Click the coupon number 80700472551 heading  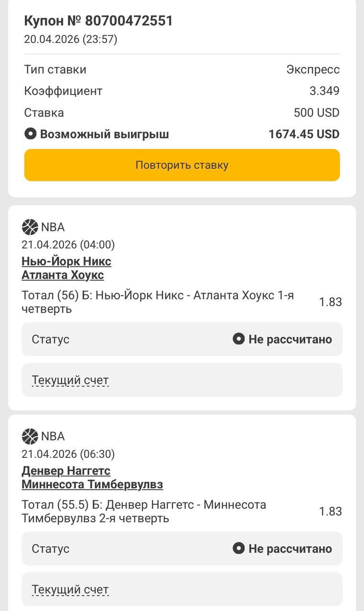pyautogui.click(x=98, y=21)
